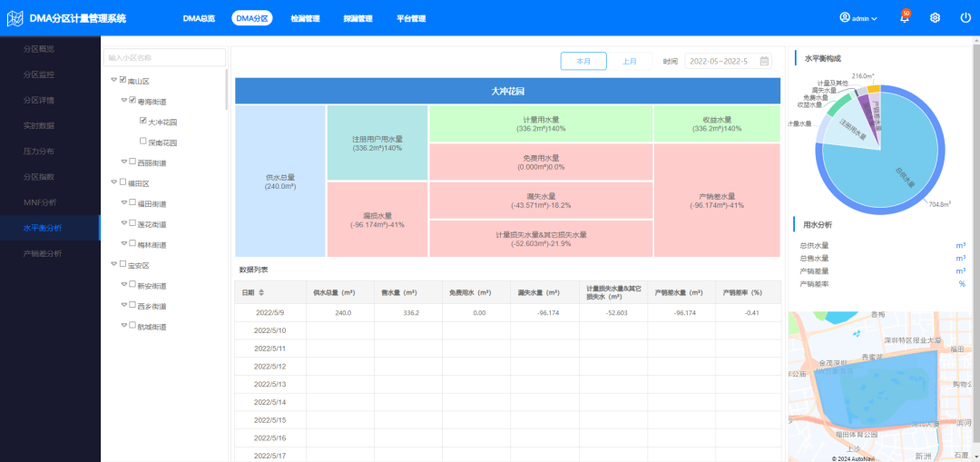
Task: Sort table by the 日期 column arrows
Action: point(261,292)
